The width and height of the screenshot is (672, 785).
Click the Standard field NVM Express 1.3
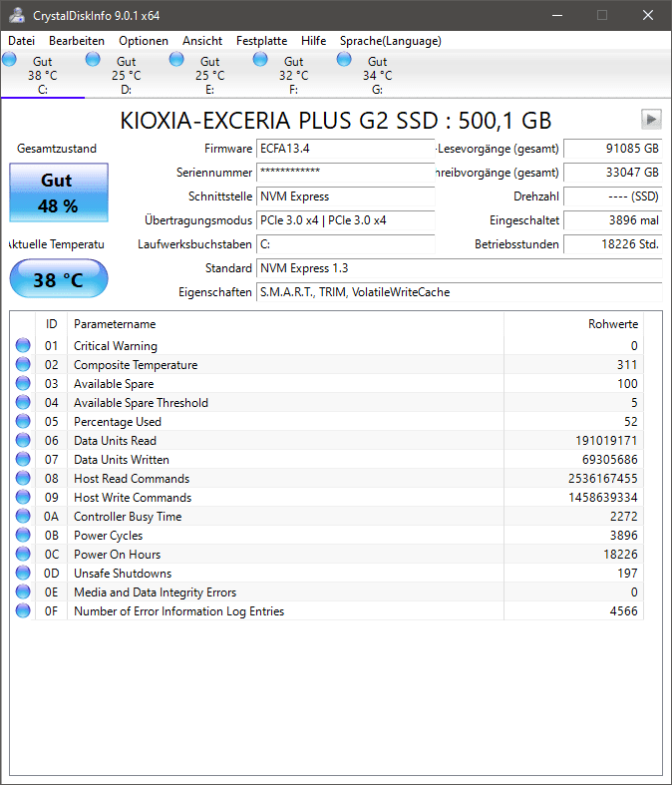460,268
